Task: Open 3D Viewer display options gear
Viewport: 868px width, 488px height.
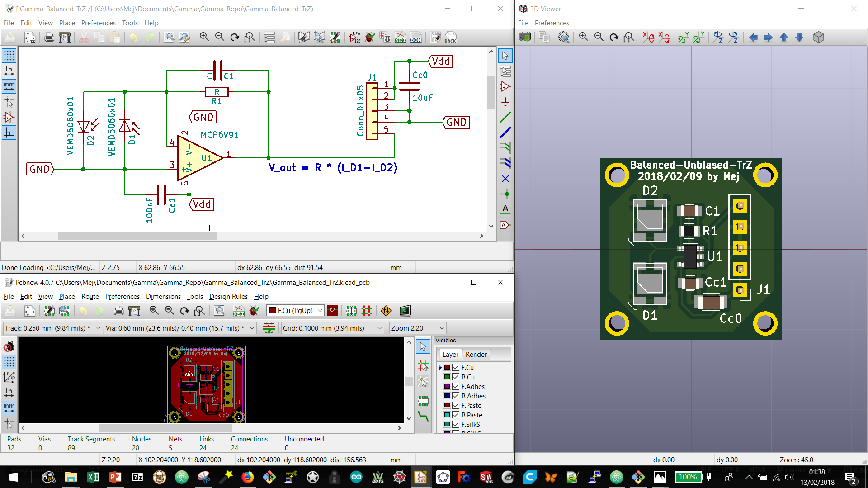Action: point(563,38)
